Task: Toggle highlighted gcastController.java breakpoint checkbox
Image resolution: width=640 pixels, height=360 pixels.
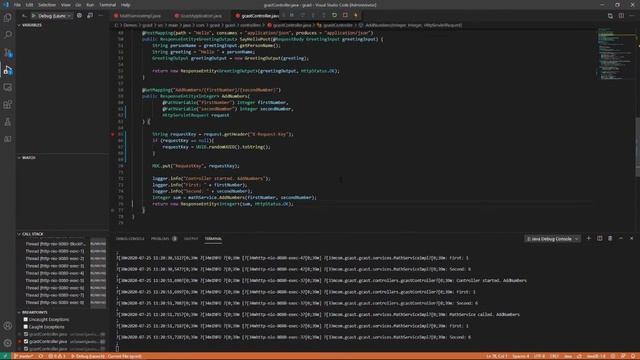Action: [26, 342]
